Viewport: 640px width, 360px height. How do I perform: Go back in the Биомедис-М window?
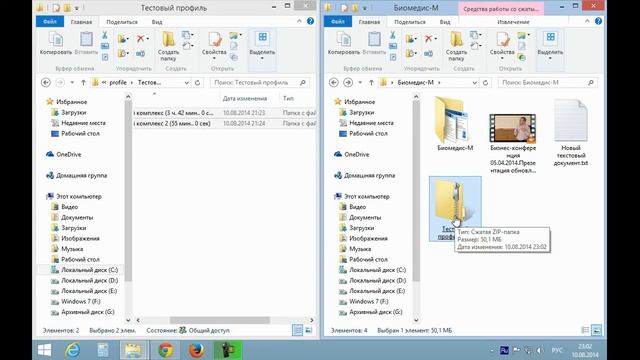(x=333, y=82)
